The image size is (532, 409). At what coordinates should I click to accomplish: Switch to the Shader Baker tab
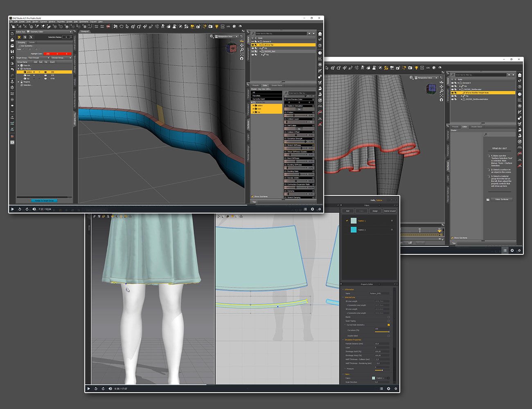pos(277,85)
